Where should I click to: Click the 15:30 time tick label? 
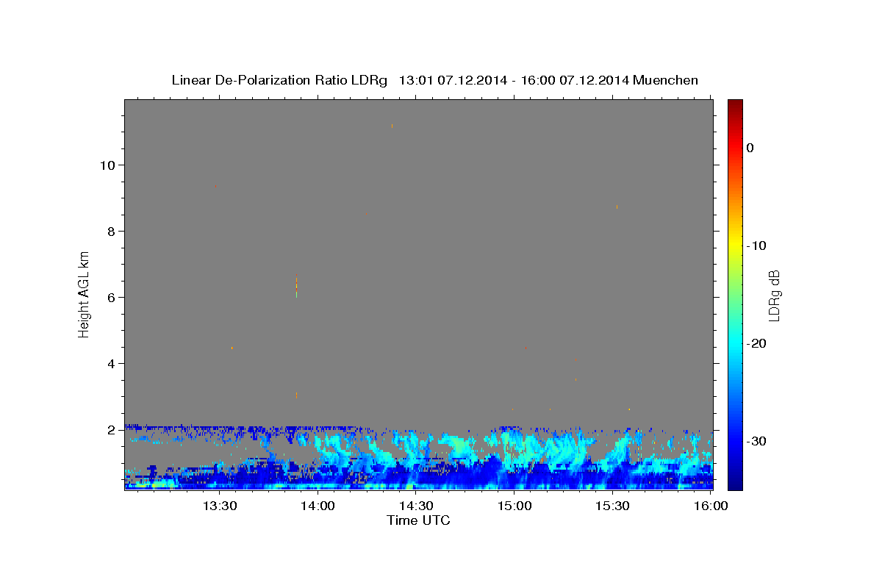(612, 506)
